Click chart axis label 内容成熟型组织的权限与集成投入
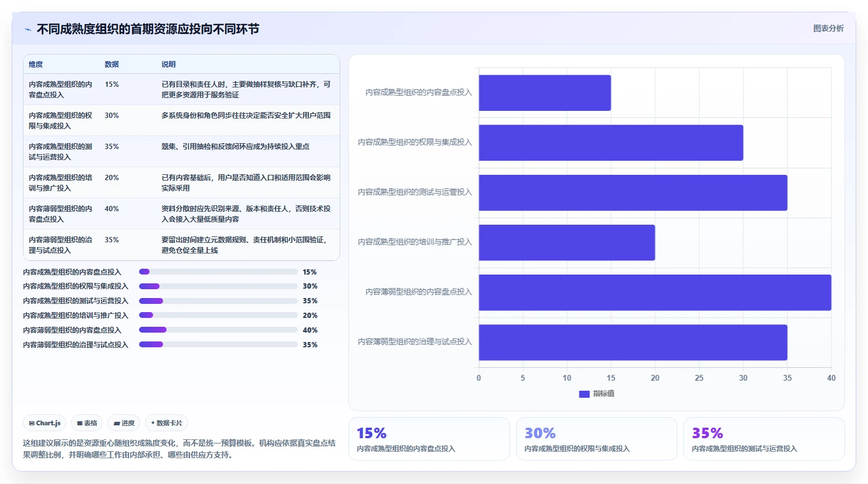868x484 pixels. [415, 142]
